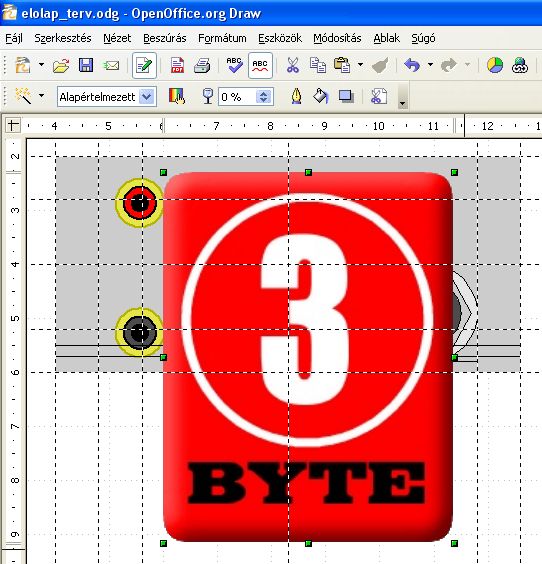Click the Print file icon
The height and width of the screenshot is (564, 542).
tap(202, 65)
